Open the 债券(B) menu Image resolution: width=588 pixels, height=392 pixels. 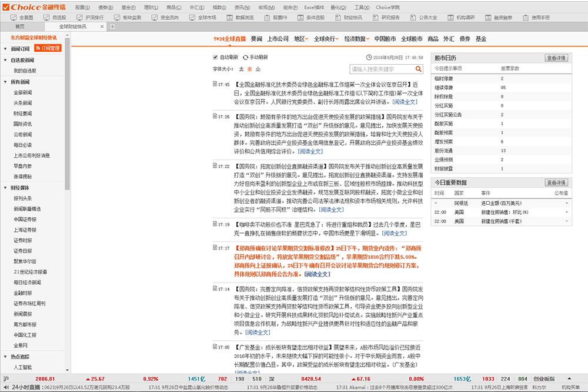coord(106,7)
